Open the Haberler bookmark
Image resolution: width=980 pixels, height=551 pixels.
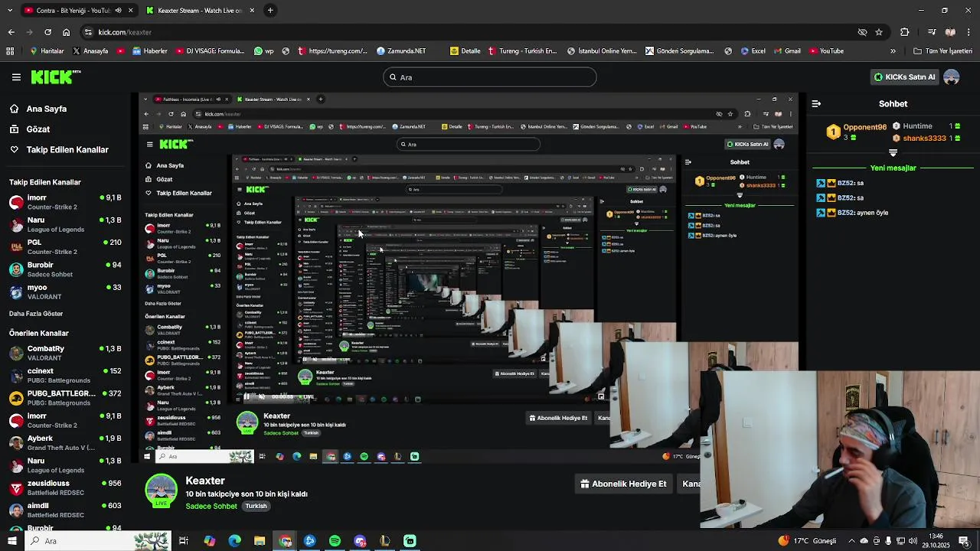tap(149, 51)
